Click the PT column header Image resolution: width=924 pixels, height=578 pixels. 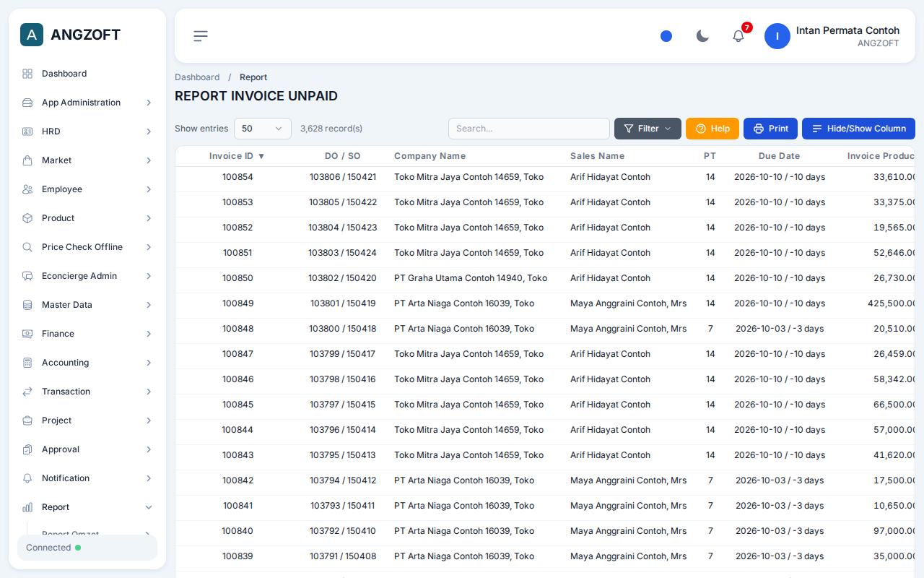(710, 156)
